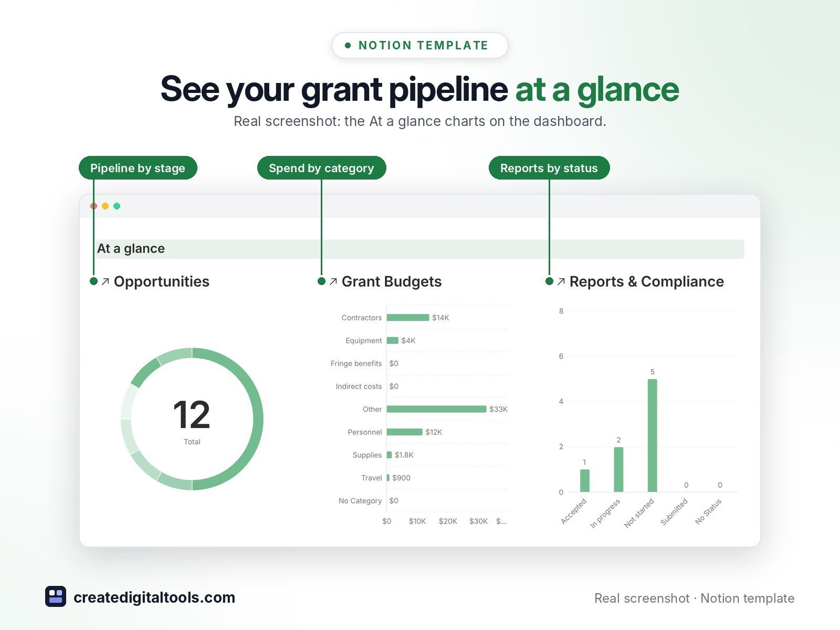Click the In progress axis label

coord(605,513)
